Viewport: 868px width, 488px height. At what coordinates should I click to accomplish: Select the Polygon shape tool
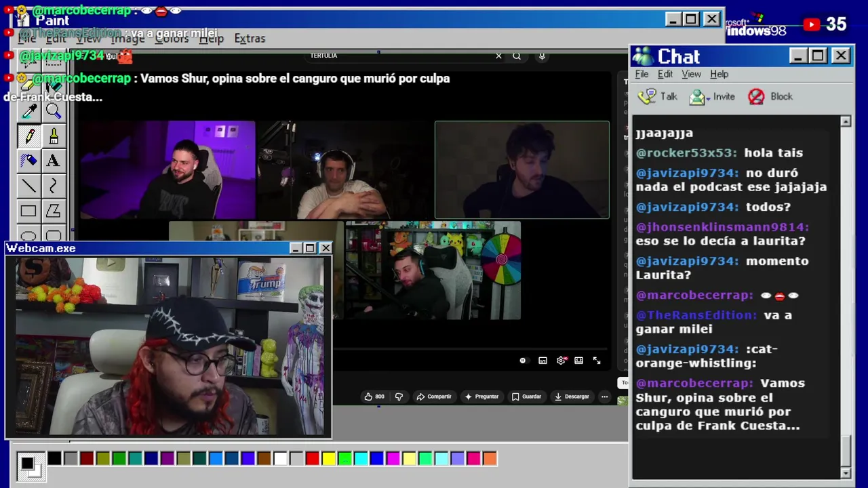coord(53,211)
